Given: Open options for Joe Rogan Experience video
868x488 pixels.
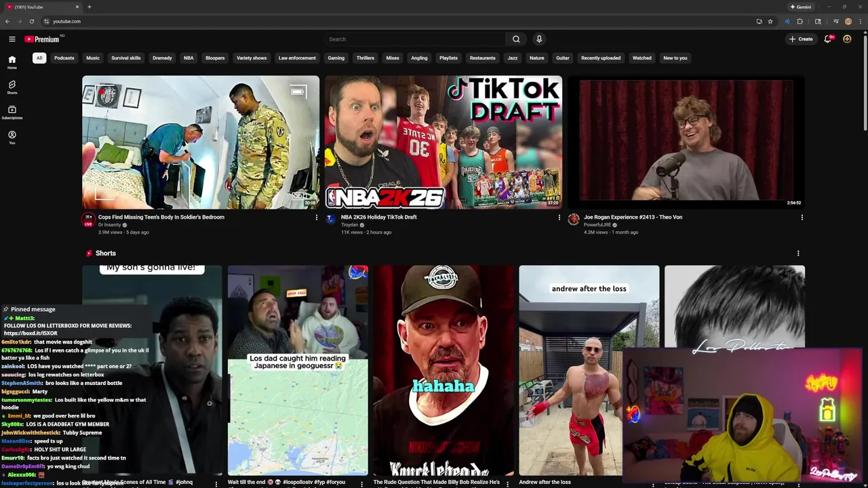Looking at the screenshot, I should pos(802,218).
